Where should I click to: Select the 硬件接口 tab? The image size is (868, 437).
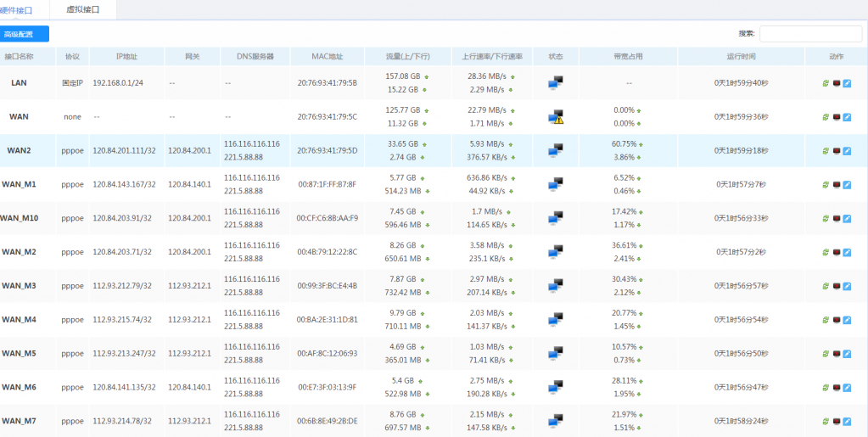tap(20, 9)
